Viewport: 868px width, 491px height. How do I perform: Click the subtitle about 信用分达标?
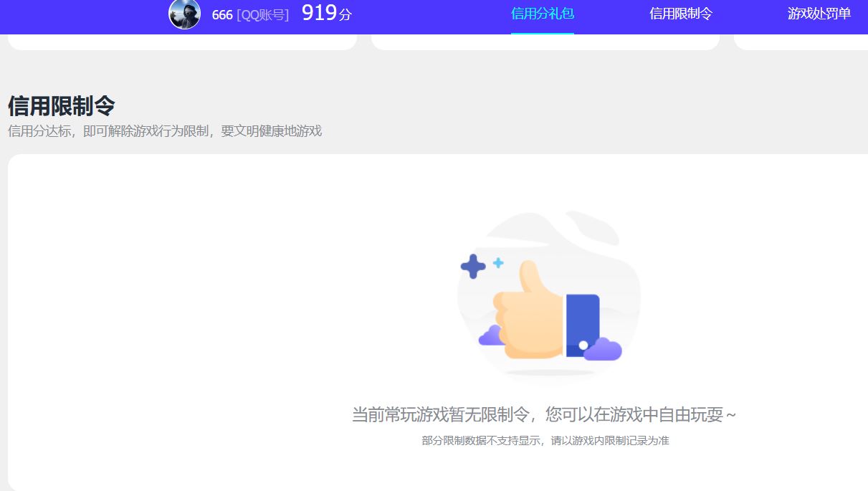point(165,131)
